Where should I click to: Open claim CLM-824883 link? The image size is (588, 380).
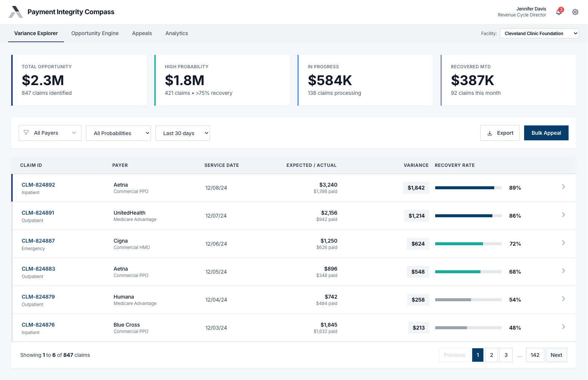click(x=38, y=269)
